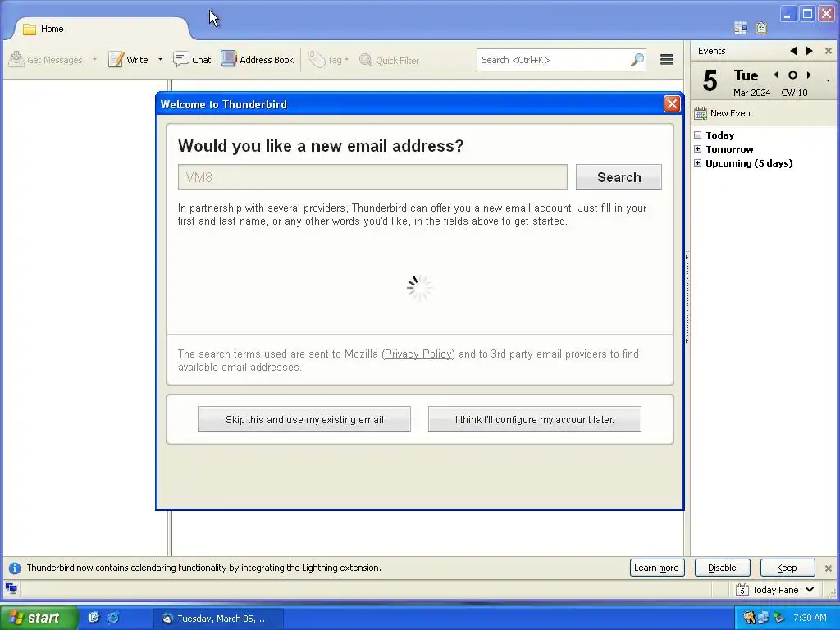Screen dimensions: 840x630
Task: Click the 7:30 AM system clock
Action: 810,618
